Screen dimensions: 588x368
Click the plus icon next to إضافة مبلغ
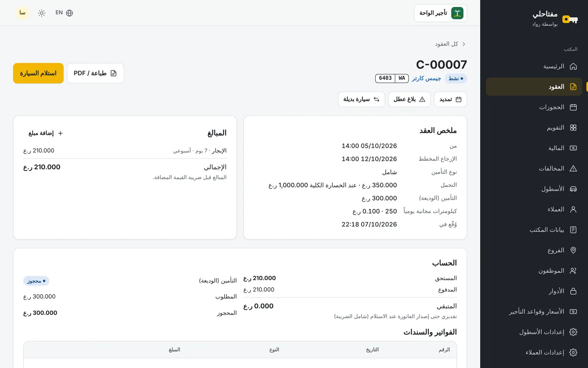[60, 133]
